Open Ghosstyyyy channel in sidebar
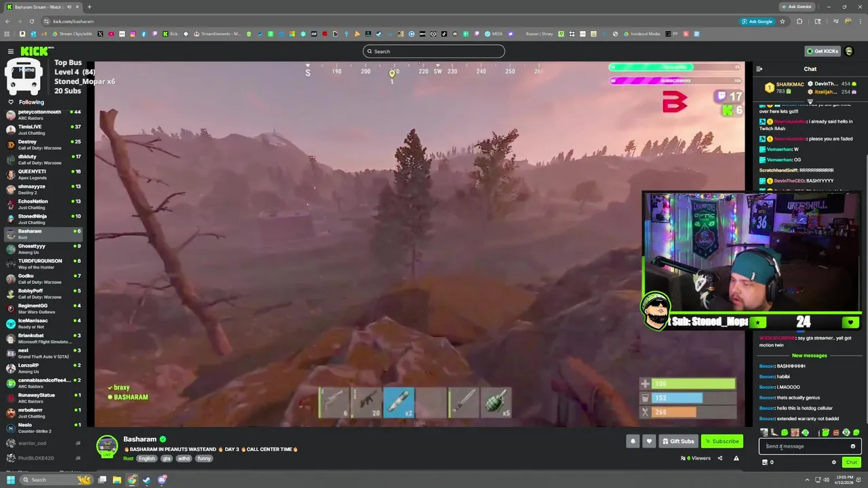 43,249
